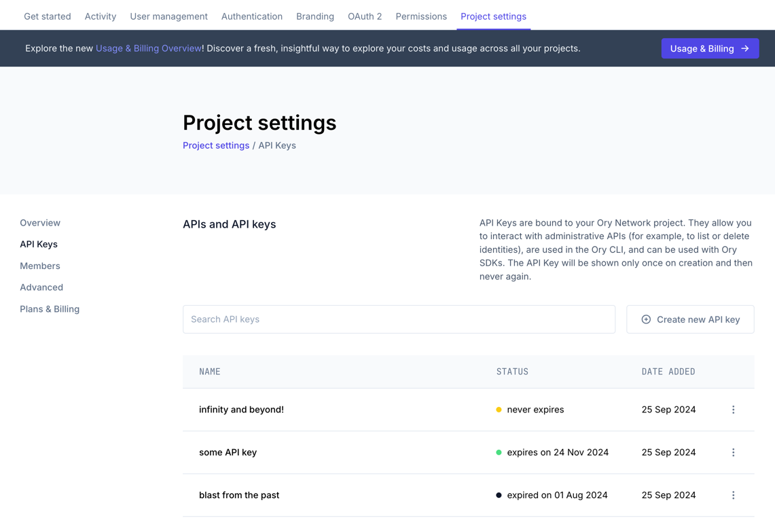Image resolution: width=775 pixels, height=532 pixels.
Task: Open the OAuth 2 tab
Action: click(x=365, y=16)
